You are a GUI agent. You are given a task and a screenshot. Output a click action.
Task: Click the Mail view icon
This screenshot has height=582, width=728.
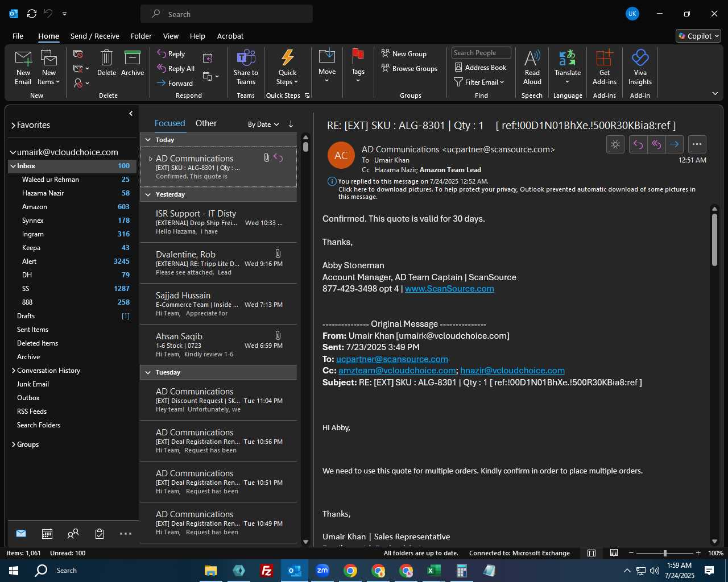coord(21,534)
